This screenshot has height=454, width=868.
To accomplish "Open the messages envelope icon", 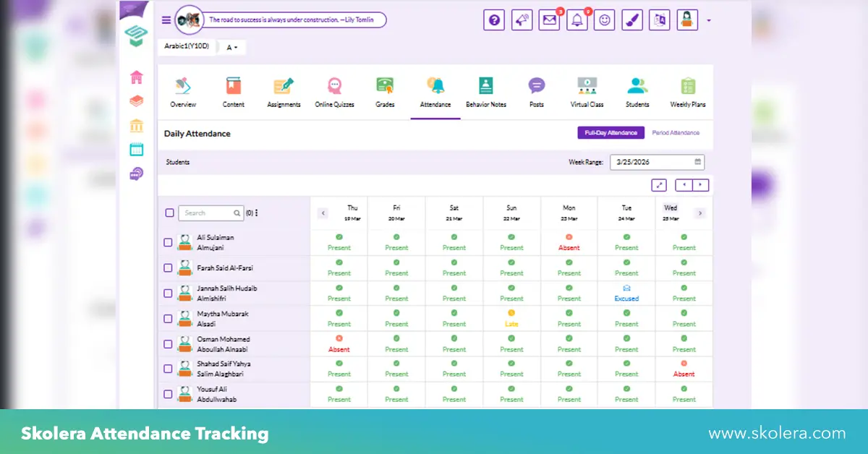I will coord(549,20).
